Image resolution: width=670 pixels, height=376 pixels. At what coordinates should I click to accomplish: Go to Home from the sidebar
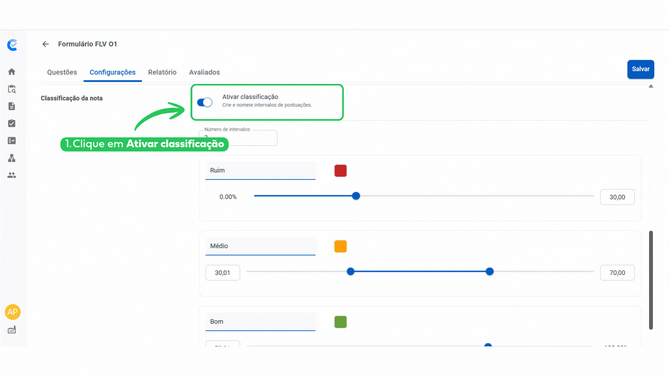point(12,72)
